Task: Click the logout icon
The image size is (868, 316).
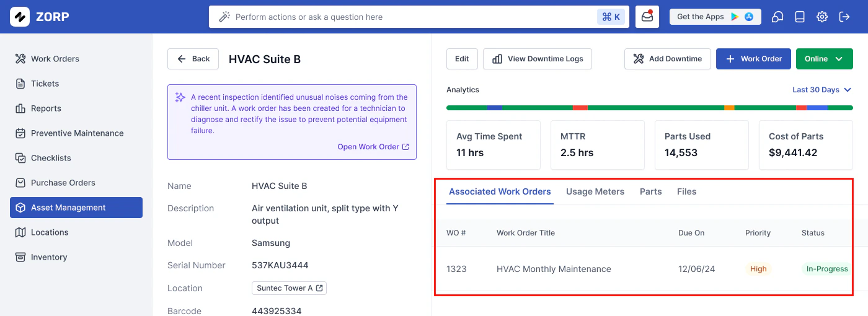Action: [x=844, y=17]
